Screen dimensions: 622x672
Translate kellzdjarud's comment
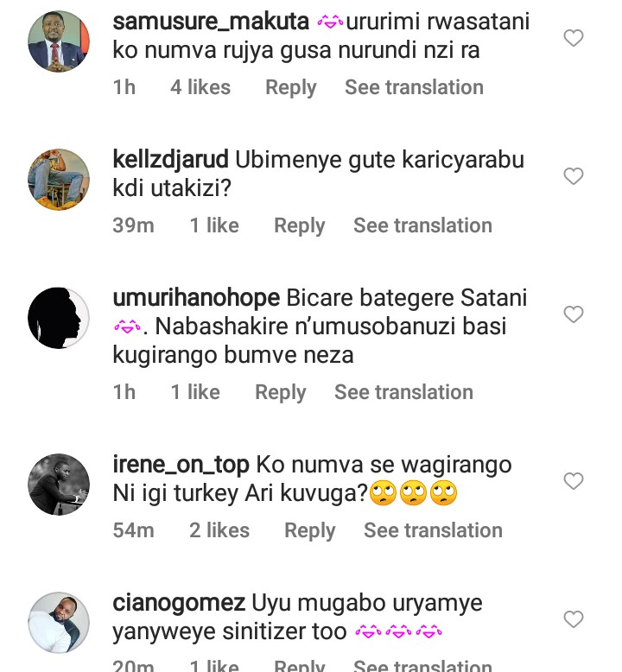(422, 225)
